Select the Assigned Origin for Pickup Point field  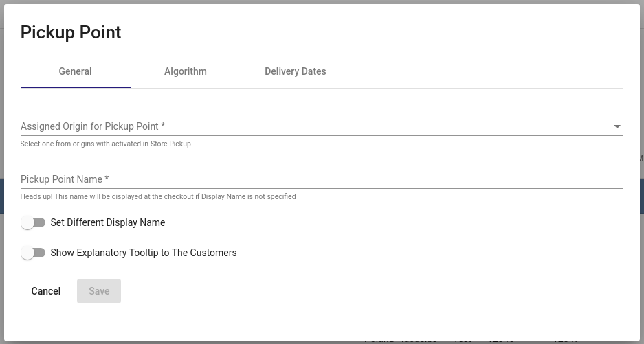[x=322, y=126]
